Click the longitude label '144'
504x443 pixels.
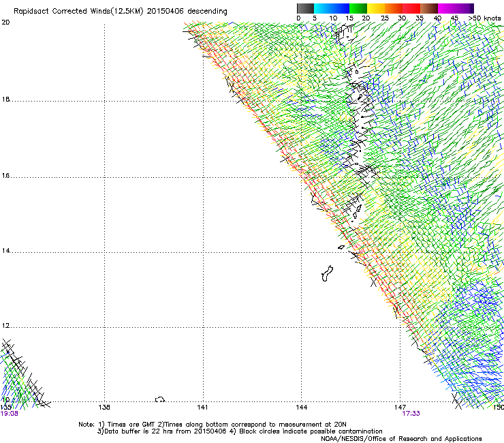(301, 408)
